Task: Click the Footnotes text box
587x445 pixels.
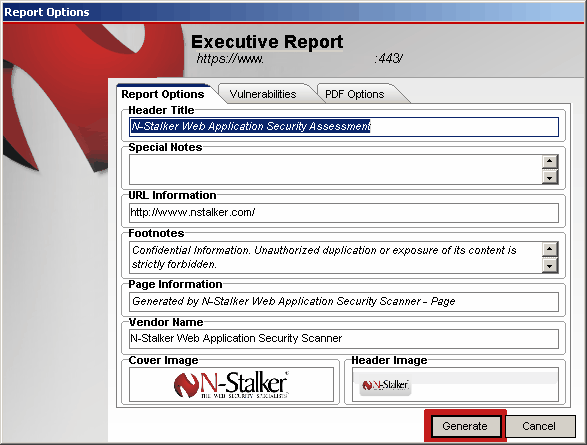Action: pos(335,257)
